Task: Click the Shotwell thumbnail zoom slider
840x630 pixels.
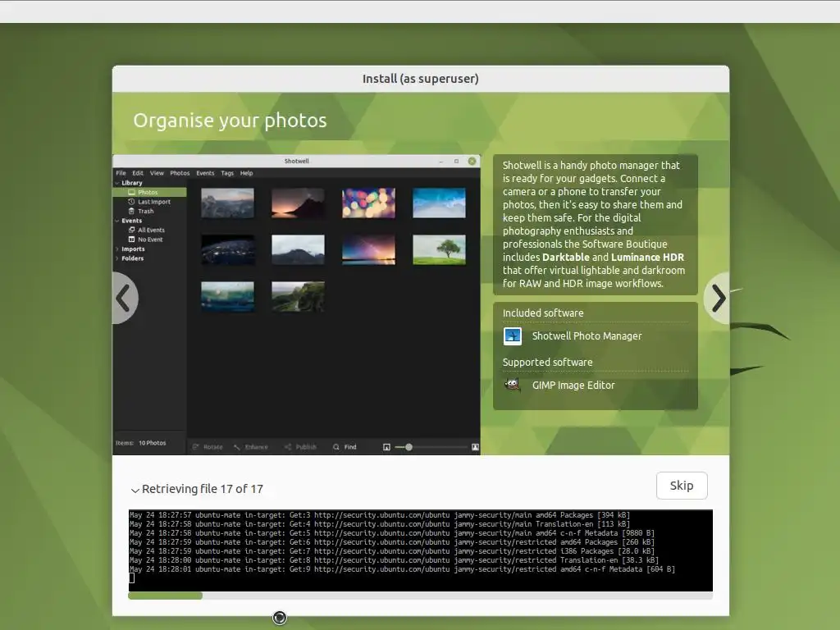Action: point(431,447)
